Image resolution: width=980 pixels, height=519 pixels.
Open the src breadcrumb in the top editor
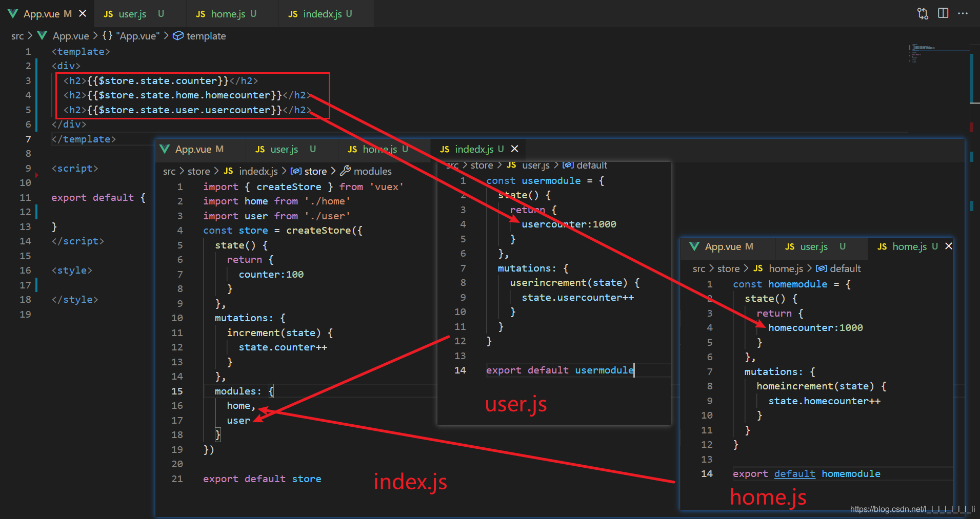point(17,36)
